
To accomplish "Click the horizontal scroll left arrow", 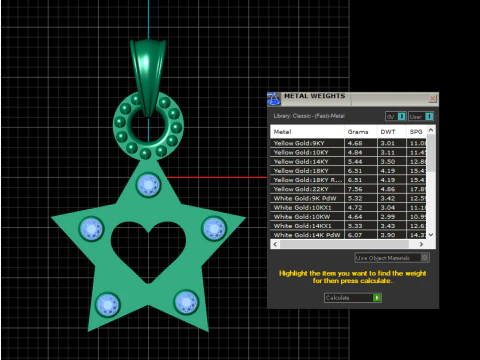I will 275,244.
